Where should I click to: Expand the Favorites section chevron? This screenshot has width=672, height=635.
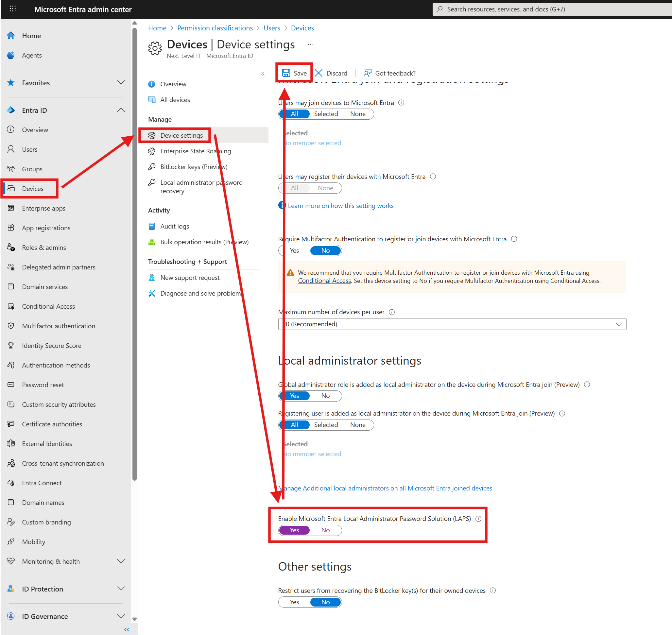(121, 83)
